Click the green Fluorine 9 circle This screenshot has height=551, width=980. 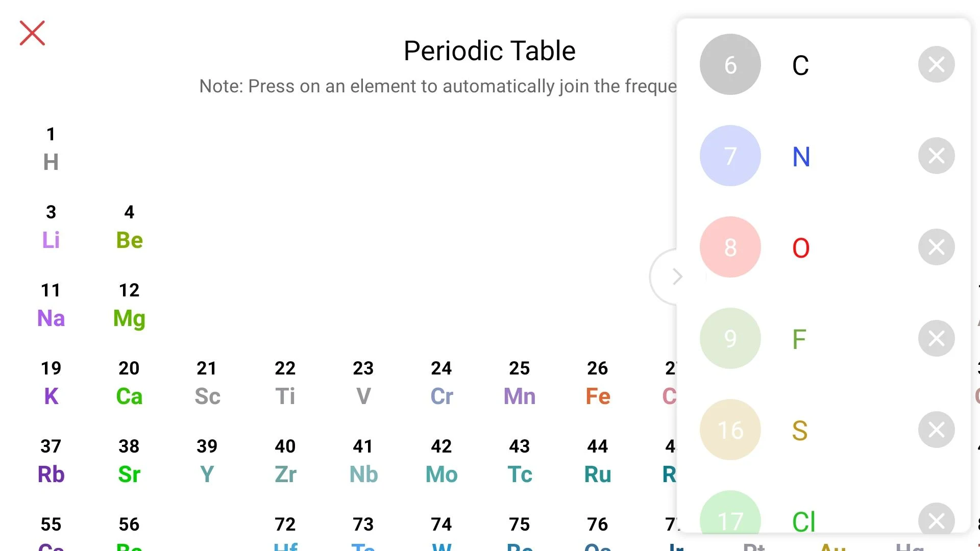point(730,338)
